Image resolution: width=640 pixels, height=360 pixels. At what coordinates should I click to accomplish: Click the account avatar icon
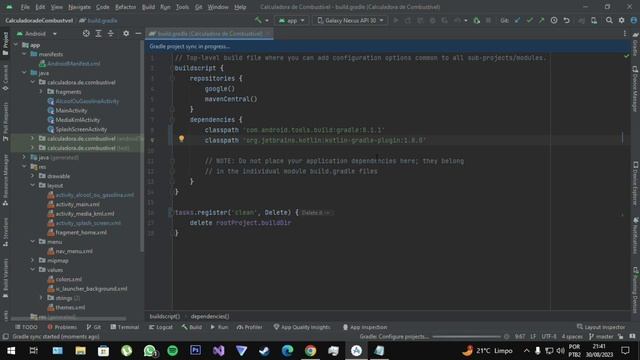pyautogui.click(x=634, y=20)
